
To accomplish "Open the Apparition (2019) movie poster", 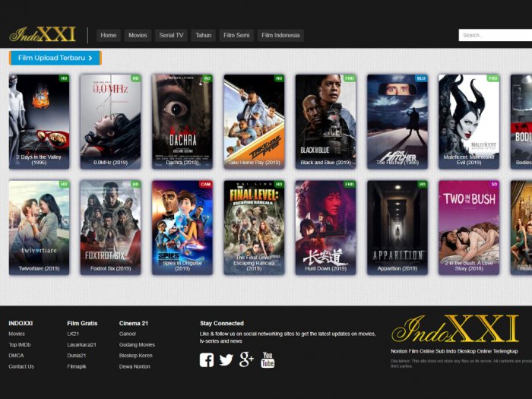I will tap(397, 227).
